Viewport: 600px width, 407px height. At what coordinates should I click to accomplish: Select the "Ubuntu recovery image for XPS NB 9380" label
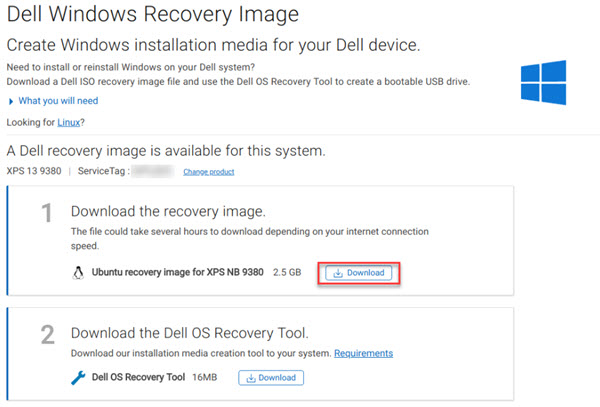click(178, 272)
